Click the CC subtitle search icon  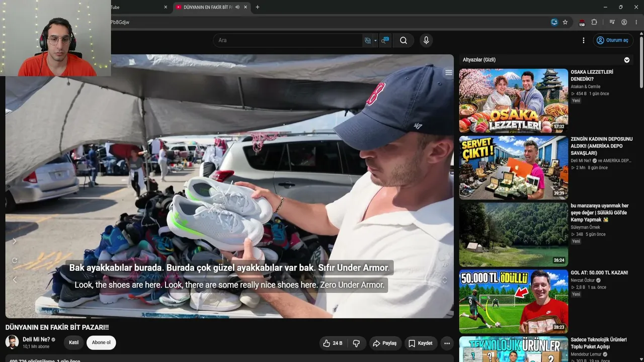click(385, 40)
